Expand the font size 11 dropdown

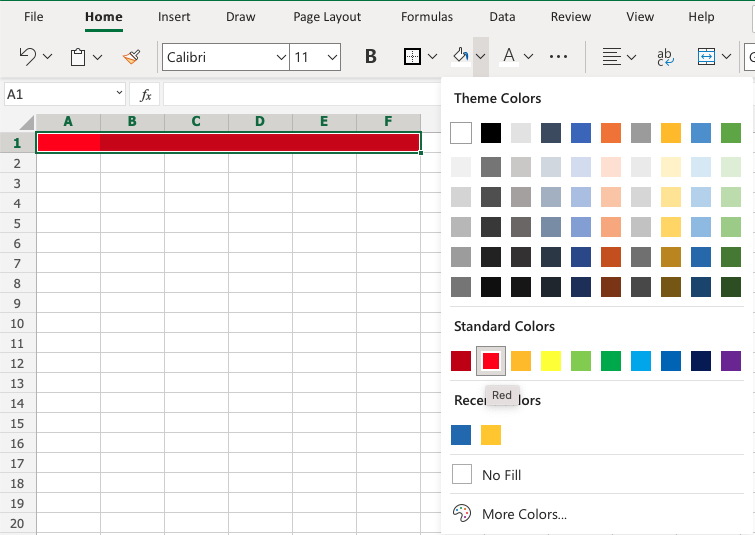tap(332, 57)
